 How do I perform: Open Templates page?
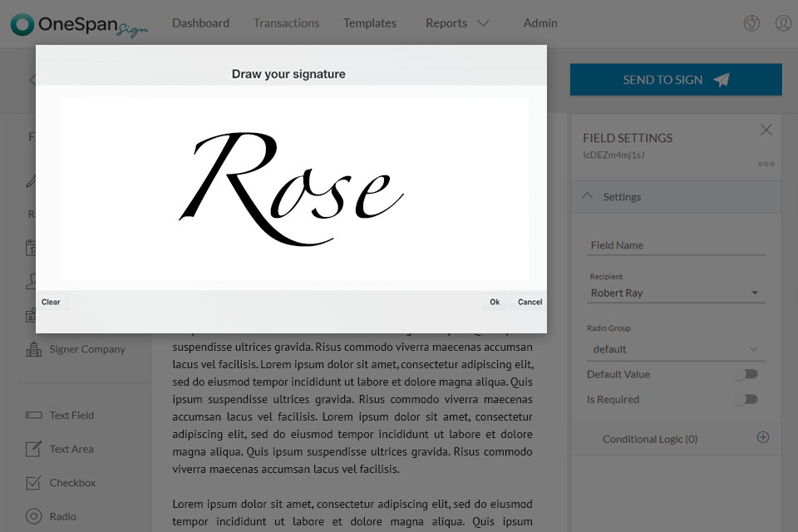(369, 23)
